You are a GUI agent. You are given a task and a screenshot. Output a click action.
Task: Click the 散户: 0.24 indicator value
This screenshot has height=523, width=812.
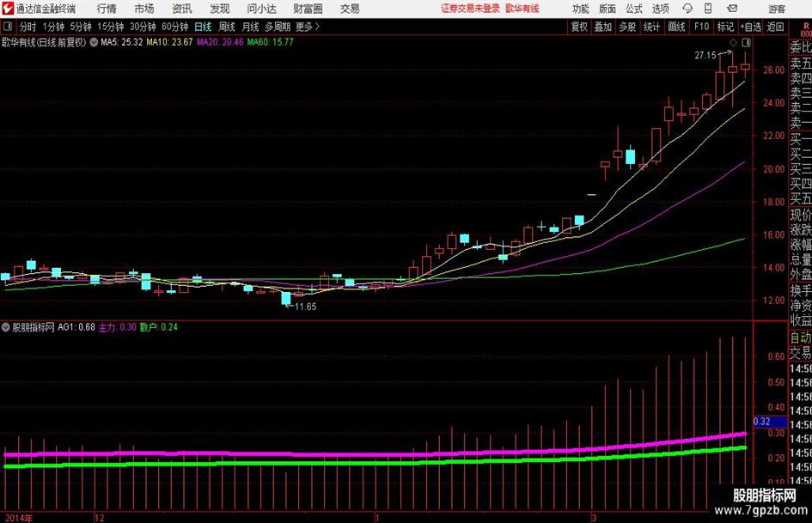(158, 327)
